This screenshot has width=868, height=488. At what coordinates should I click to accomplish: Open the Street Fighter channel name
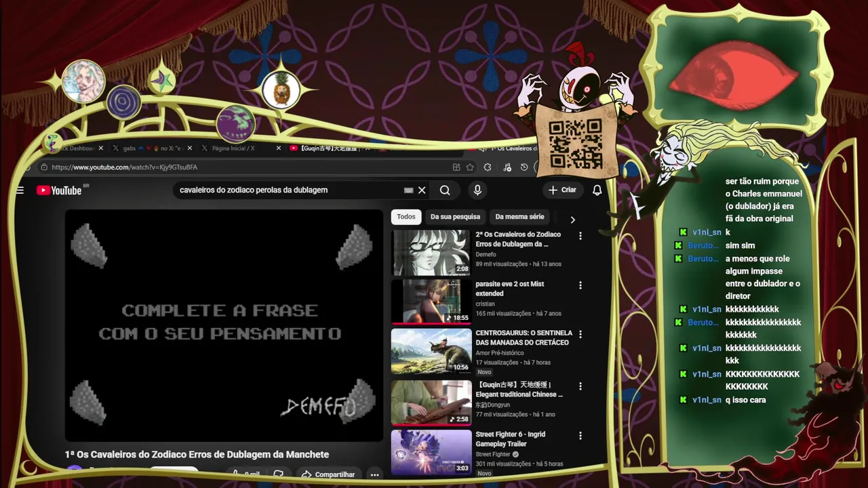pyautogui.click(x=493, y=454)
